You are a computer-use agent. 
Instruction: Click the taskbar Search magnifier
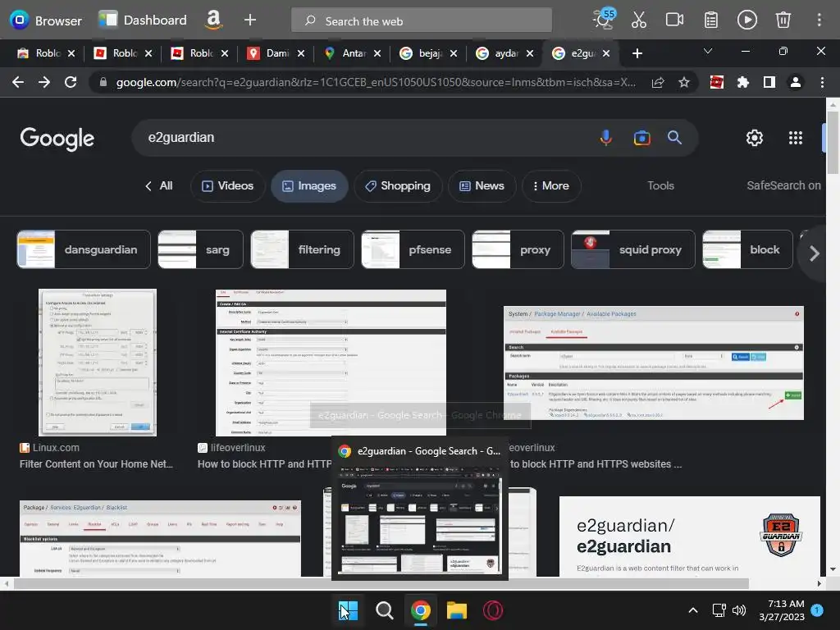point(384,610)
